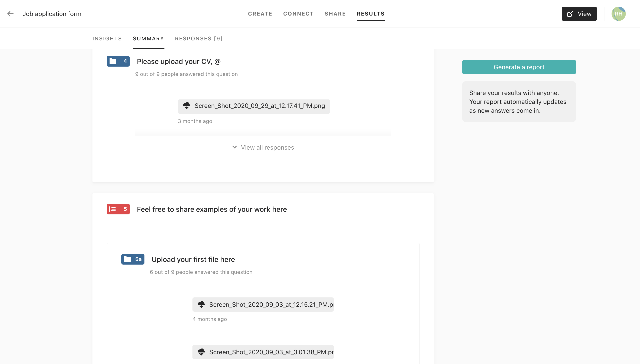
Task: Select the Results tab
Action: (371, 14)
